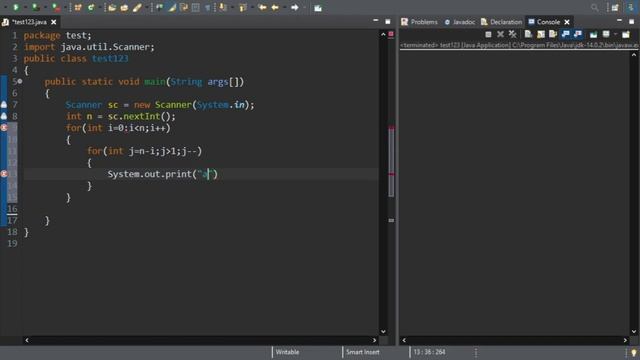Click Remove All Terminated Launches double-X icon
Screen dimensions: 640x360
[513, 34]
